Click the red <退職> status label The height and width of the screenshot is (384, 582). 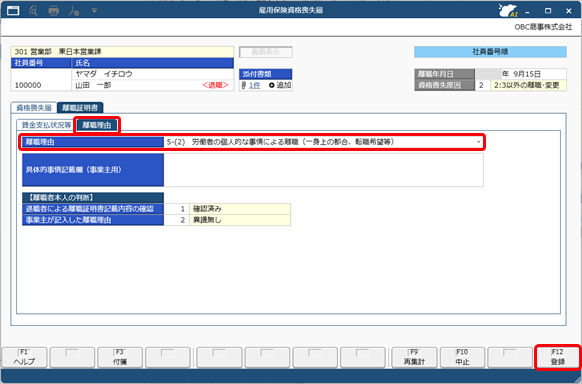coord(215,85)
